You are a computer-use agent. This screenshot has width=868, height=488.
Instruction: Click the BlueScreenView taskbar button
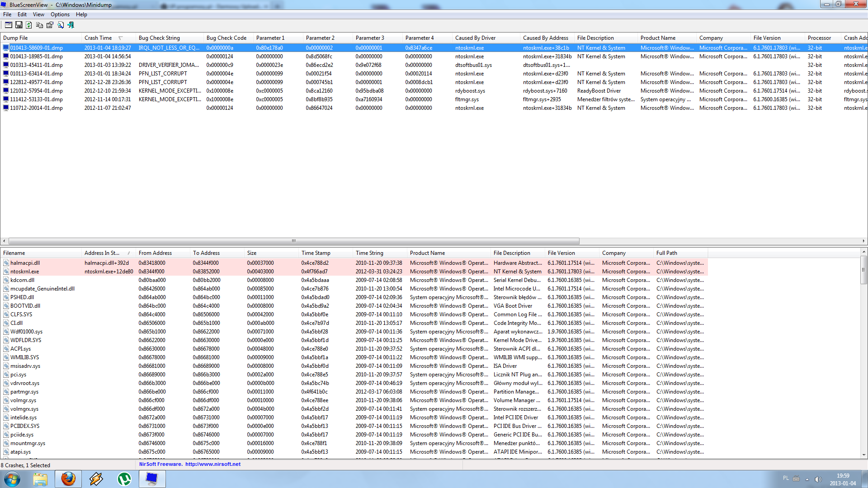pyautogui.click(x=152, y=479)
